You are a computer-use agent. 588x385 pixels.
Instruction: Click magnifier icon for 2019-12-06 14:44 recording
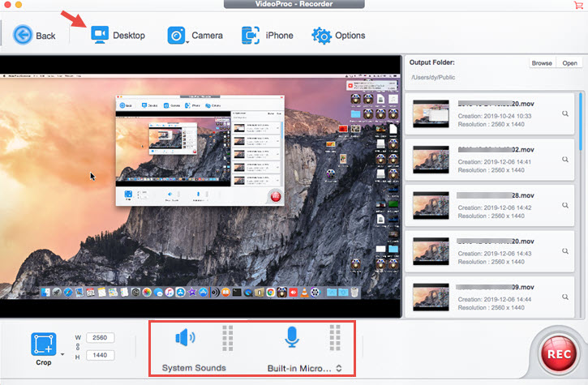[565, 297]
